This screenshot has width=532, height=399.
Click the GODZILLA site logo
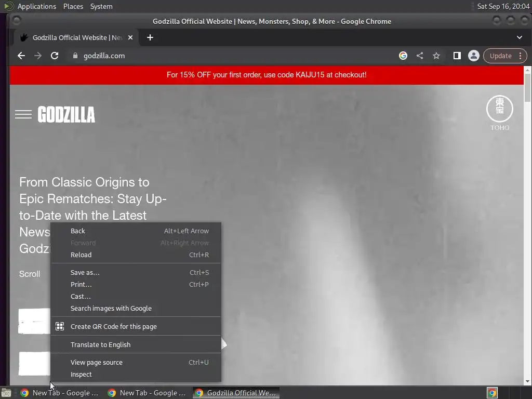pos(66,114)
